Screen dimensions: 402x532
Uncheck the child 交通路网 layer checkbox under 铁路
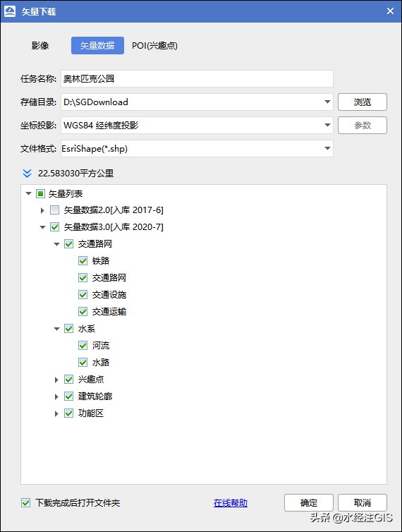click(x=83, y=278)
